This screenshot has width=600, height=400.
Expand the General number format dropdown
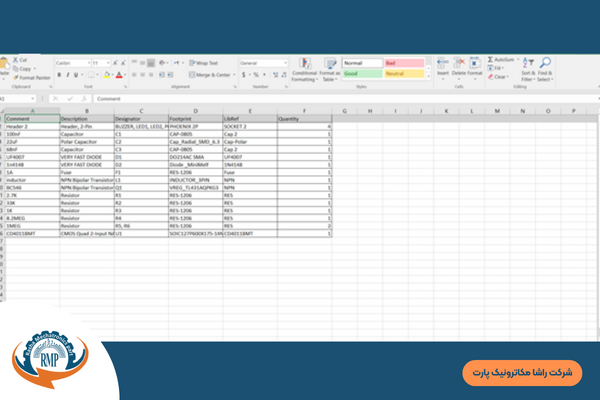283,63
